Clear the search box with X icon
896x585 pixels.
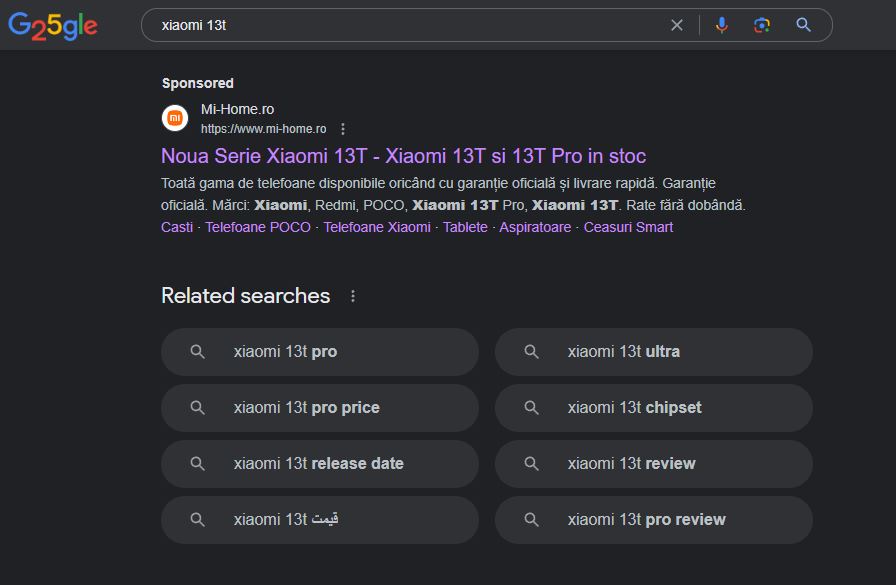[x=677, y=25]
